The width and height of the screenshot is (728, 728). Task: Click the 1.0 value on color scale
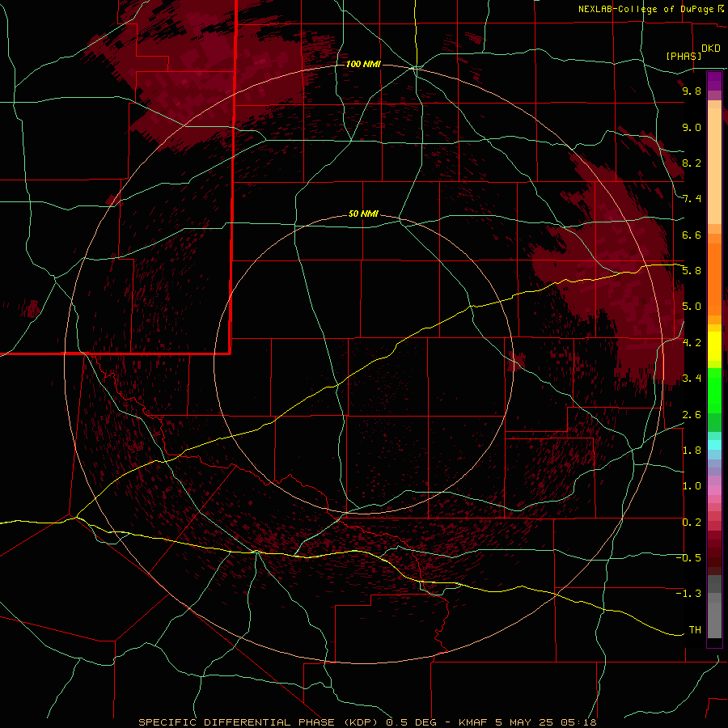[x=692, y=486]
